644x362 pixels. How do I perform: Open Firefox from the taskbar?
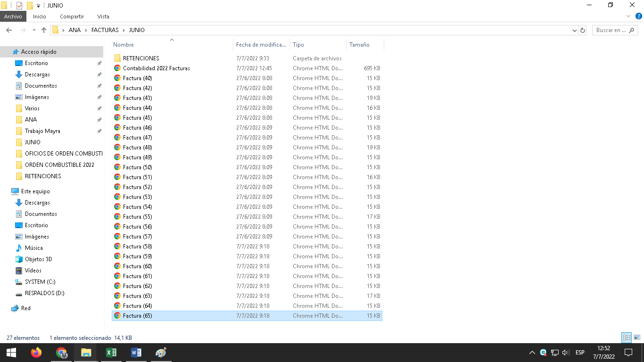click(36, 353)
